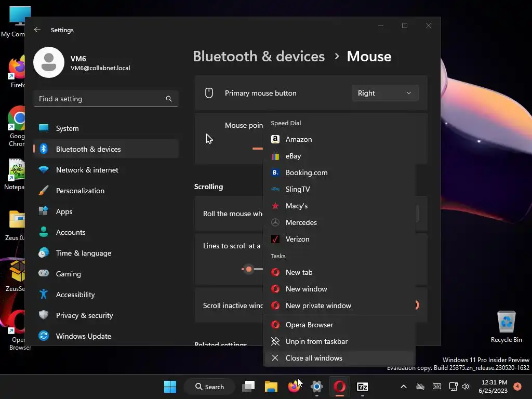Click the eBay colored icon
This screenshot has width=532, height=399.
[x=275, y=156]
